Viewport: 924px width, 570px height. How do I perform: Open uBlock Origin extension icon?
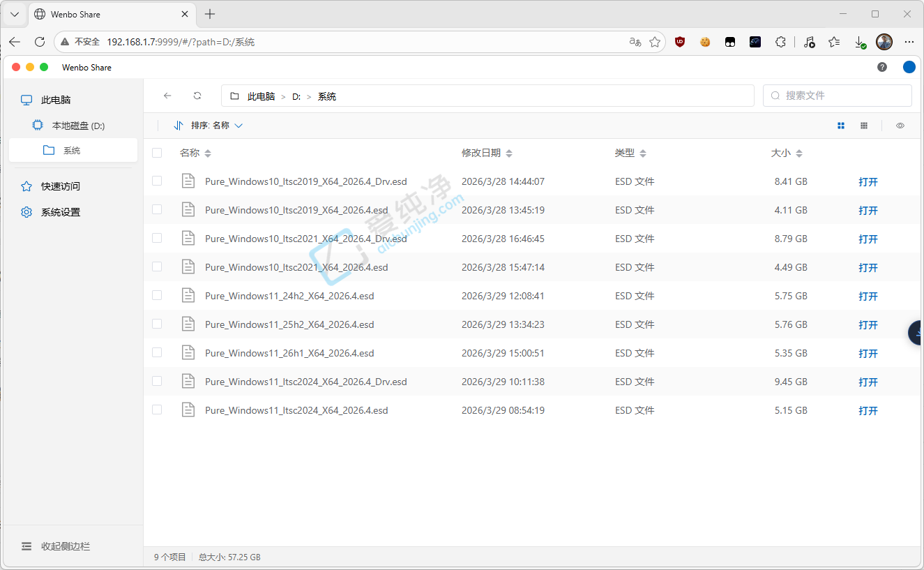click(680, 42)
